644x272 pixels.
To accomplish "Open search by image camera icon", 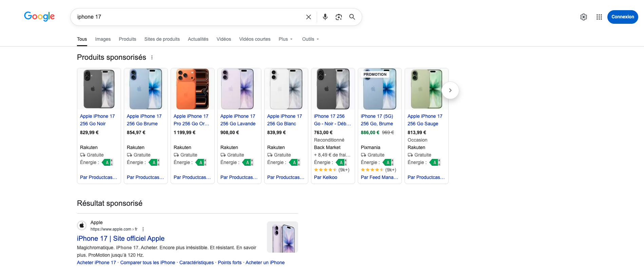I will click(x=339, y=17).
